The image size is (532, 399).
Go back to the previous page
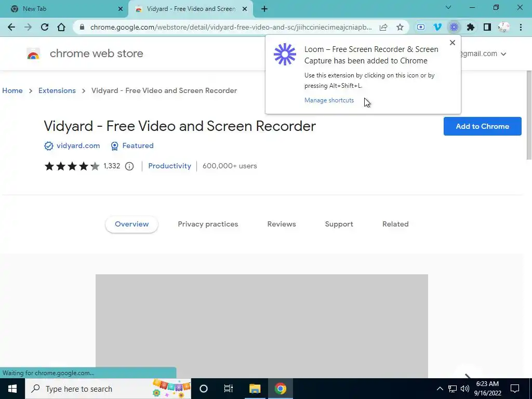(11, 27)
